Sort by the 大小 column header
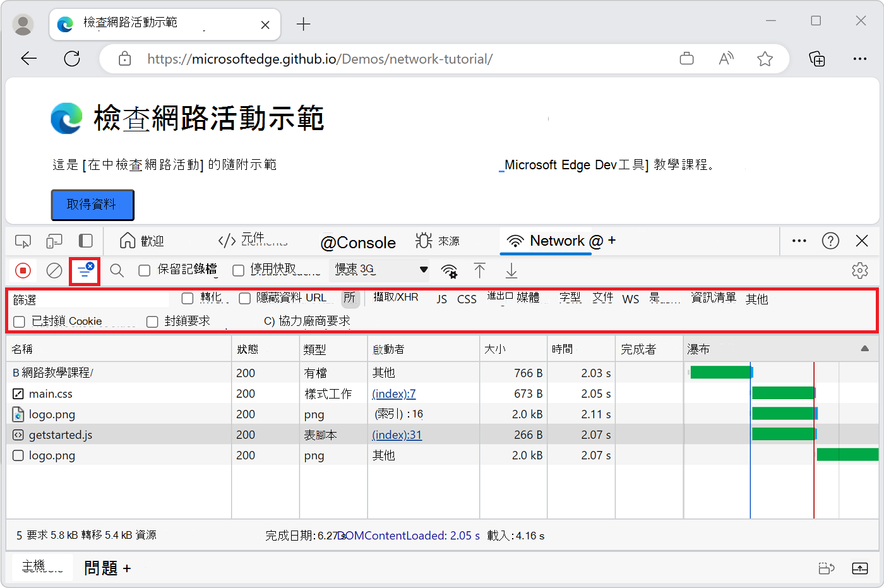Viewport: 884px width, 588px height. click(x=513, y=349)
